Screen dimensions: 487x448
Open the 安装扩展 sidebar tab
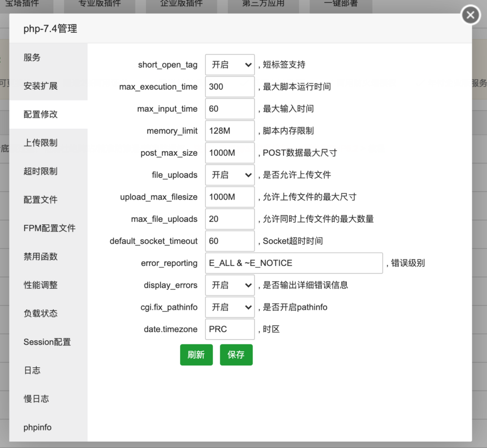[40, 86]
